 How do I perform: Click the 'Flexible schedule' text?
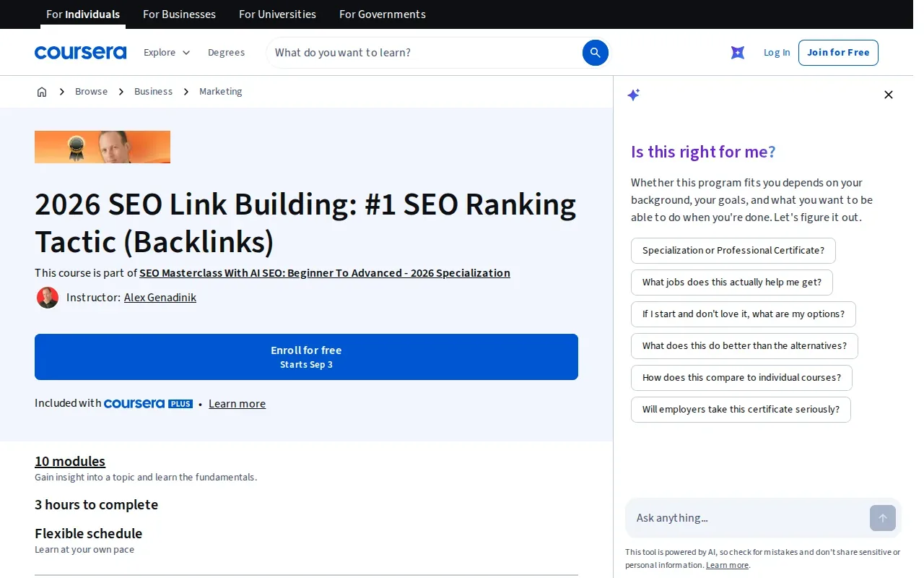[x=88, y=533]
